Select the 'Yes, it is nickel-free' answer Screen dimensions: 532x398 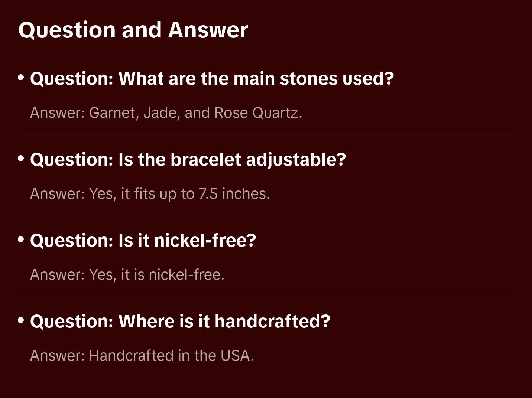[127, 275]
